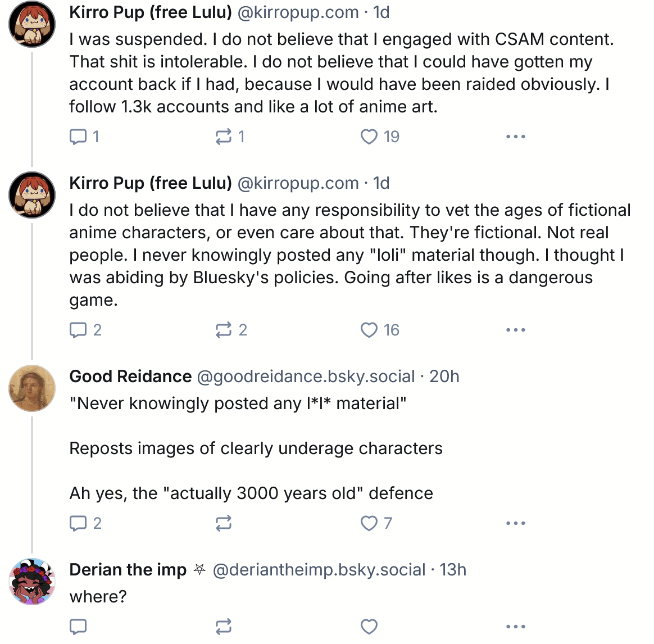The width and height of the screenshot is (654, 644).
Task: Like Good Reidance's post with 7 likes
Action: click(x=369, y=523)
